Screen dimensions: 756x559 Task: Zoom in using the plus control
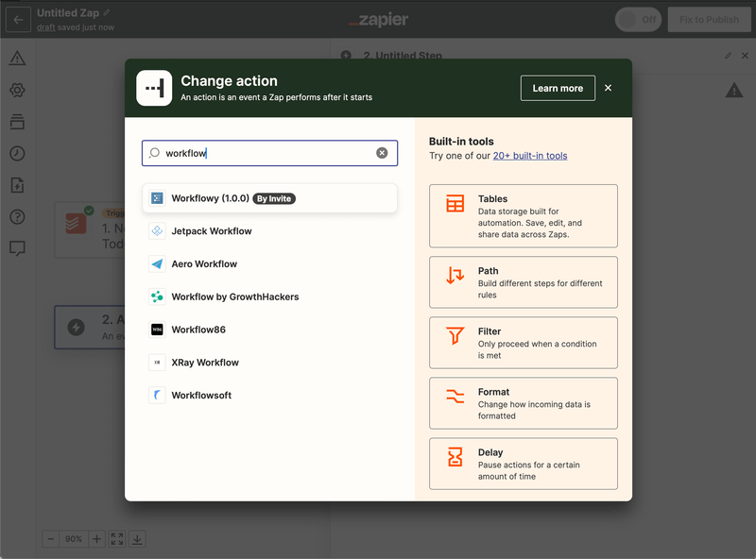tap(96, 538)
